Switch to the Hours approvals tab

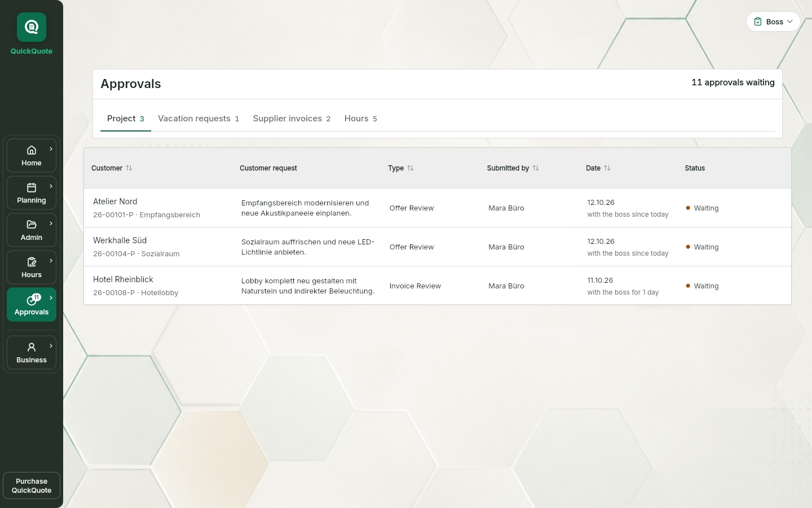pyautogui.click(x=360, y=119)
